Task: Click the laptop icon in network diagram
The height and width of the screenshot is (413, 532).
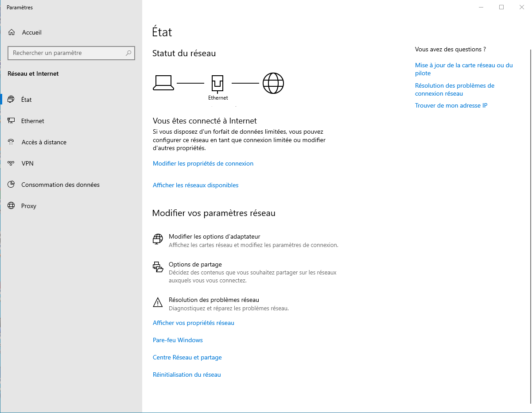Action: coord(163,83)
